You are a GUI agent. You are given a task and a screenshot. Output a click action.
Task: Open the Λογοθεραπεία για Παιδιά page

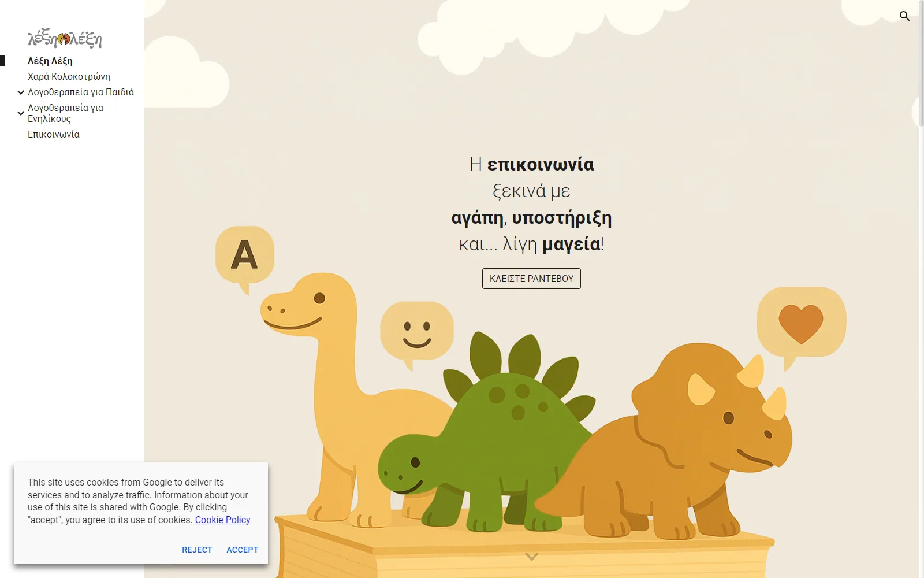[x=81, y=92]
